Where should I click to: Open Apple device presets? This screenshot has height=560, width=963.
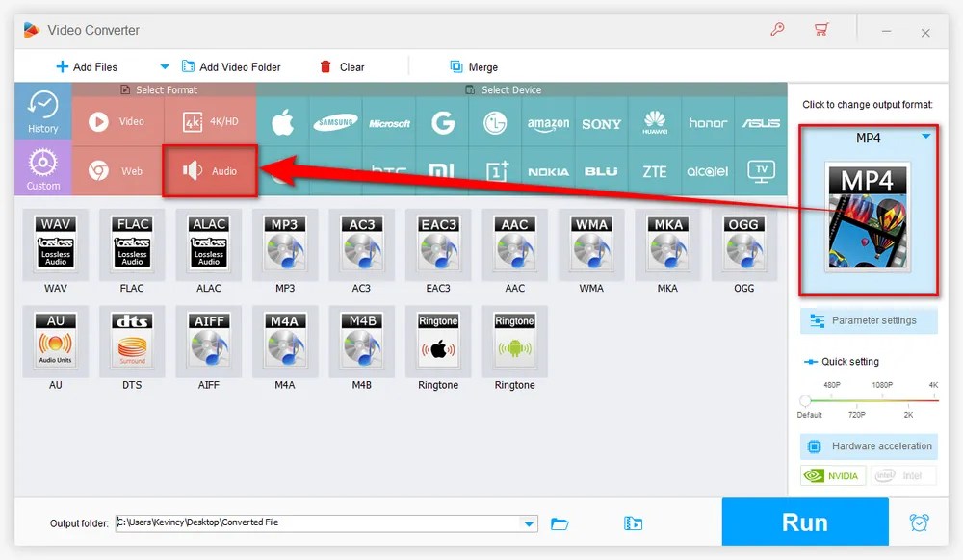click(x=282, y=122)
